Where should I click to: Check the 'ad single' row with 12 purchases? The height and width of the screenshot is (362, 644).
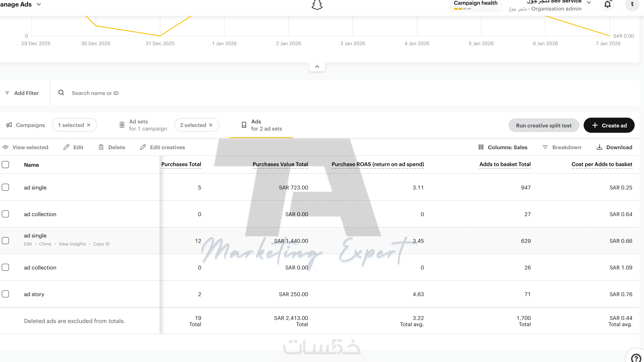(x=5, y=241)
